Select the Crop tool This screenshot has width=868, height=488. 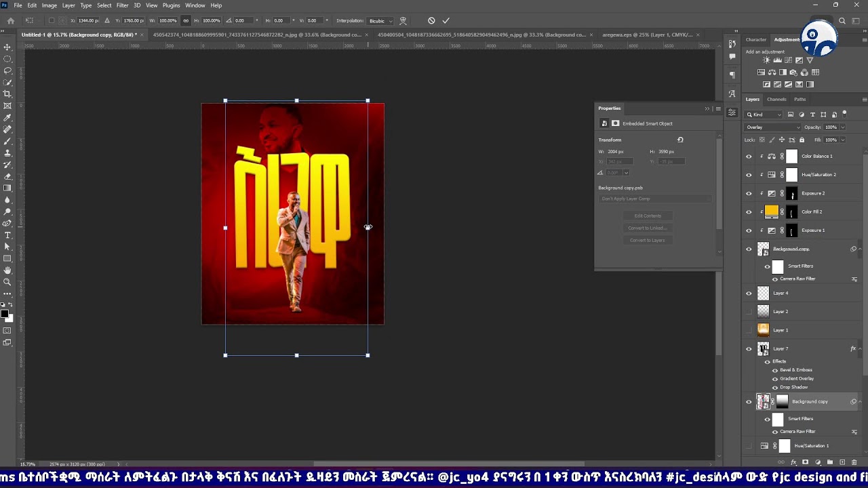tap(7, 94)
